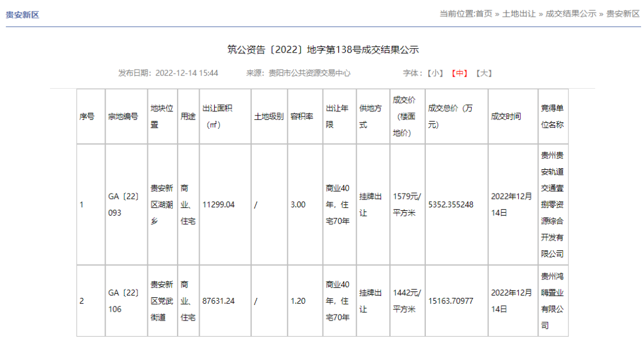Viewport: 644px width, 339px height.
Task: Open 成交结果公示 breadcrumb link
Action: coord(571,14)
